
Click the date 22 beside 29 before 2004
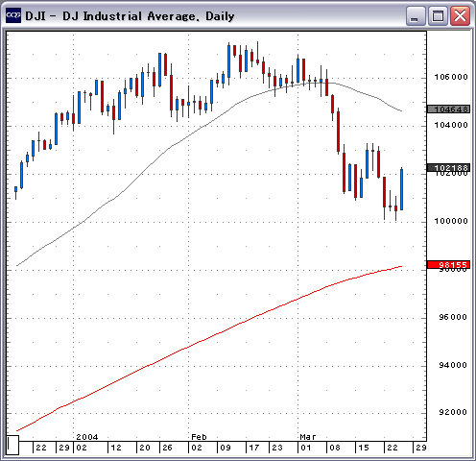click(x=41, y=448)
